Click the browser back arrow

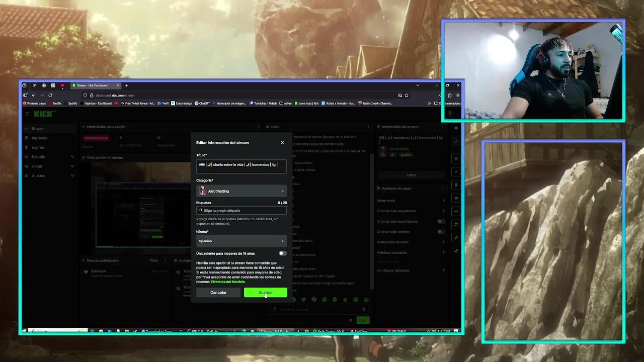[x=34, y=95]
